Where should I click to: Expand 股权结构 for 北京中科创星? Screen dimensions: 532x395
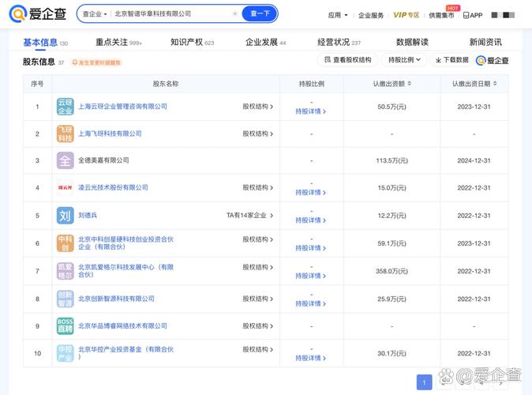pos(258,239)
